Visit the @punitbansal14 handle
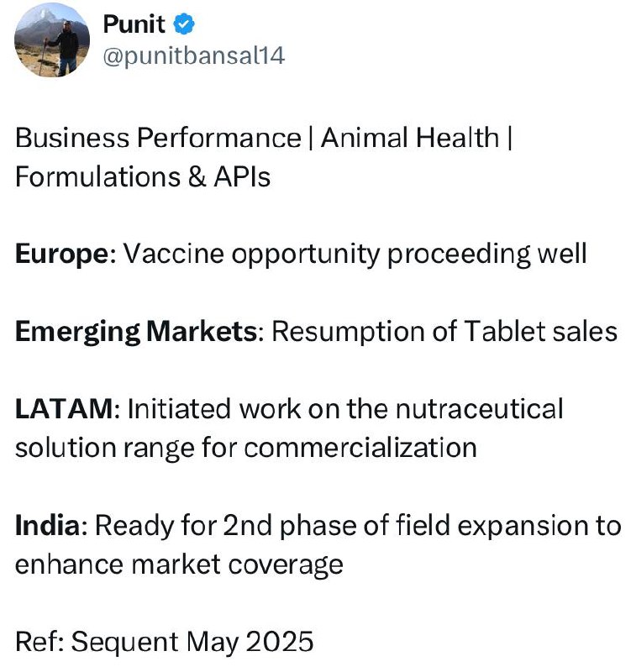Image resolution: width=631 pixels, height=672 pixels. 194,56
